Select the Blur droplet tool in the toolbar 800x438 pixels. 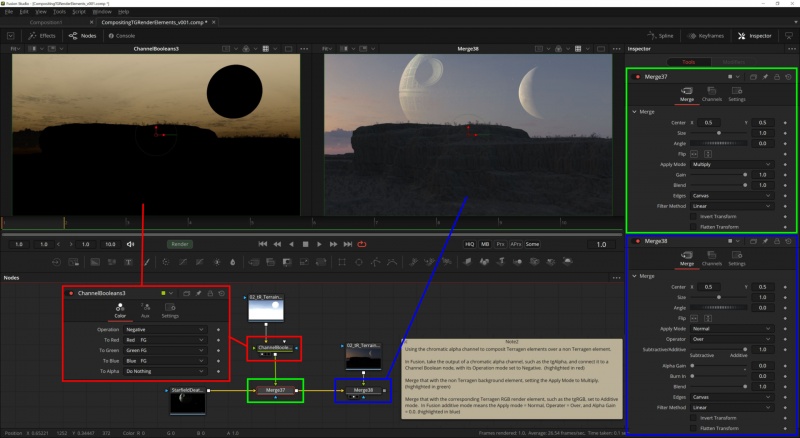pyautogui.click(x=233, y=262)
